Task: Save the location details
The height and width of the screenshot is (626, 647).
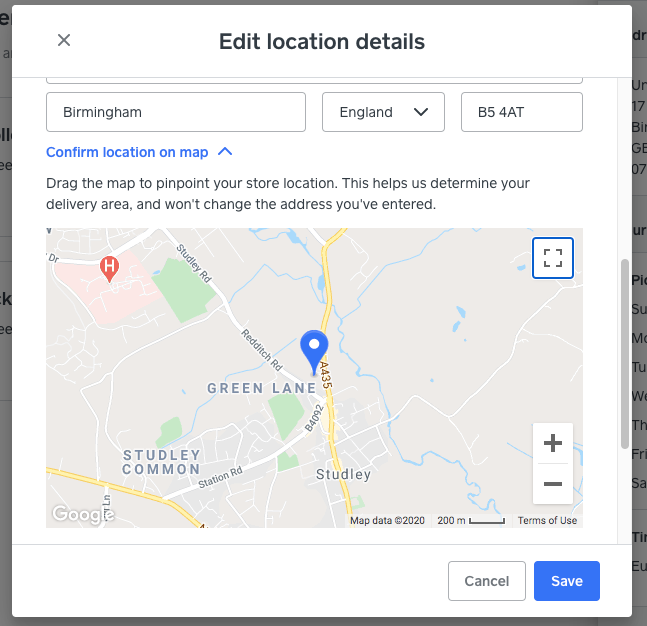Action: tap(566, 581)
